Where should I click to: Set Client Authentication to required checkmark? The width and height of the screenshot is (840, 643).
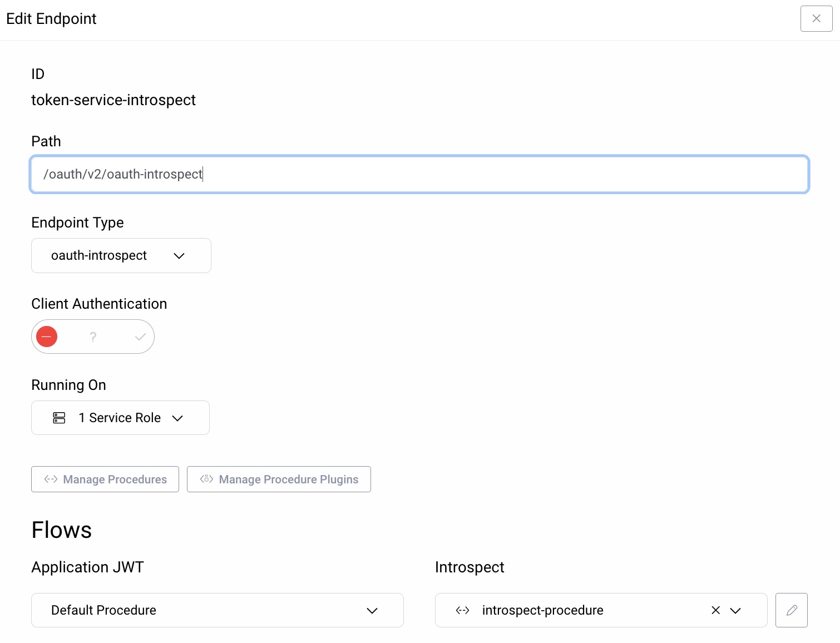[x=140, y=337]
